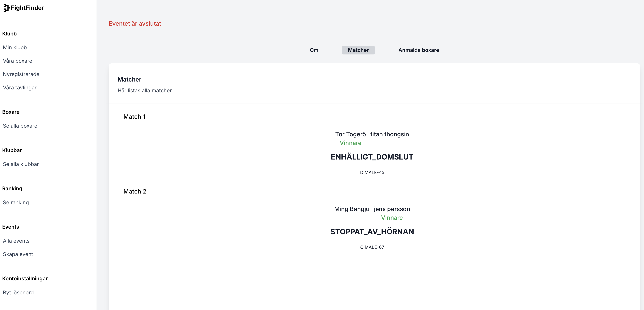Open Se ranking link
The width and height of the screenshot is (644, 310).
[x=16, y=203]
